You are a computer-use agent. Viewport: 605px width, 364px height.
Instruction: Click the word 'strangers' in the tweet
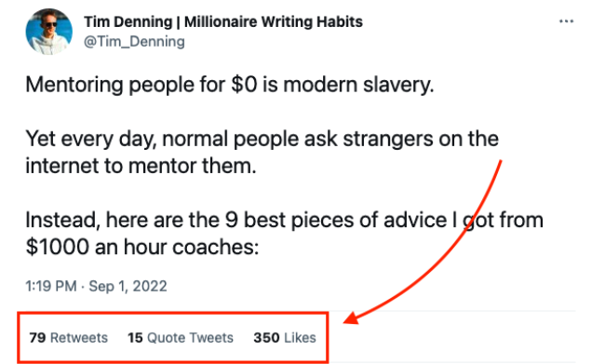(x=388, y=139)
